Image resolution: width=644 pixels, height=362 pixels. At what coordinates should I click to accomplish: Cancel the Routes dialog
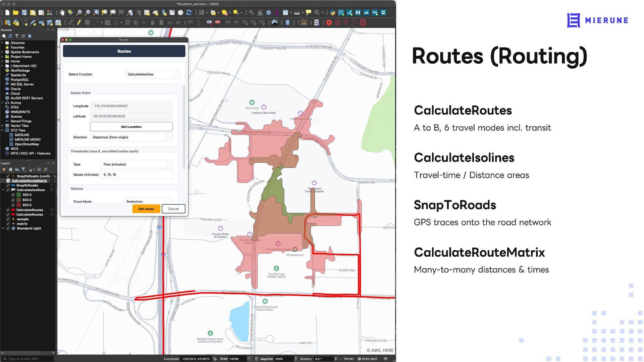coord(173,209)
